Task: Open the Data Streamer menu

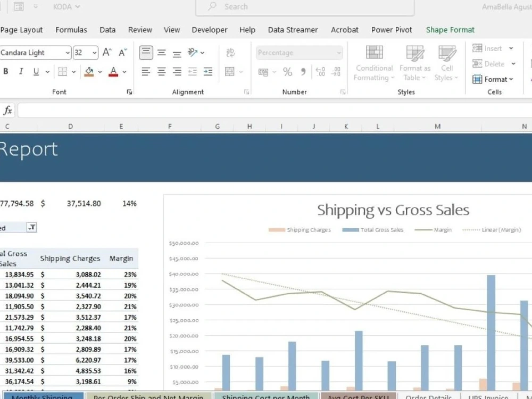Action: (x=293, y=30)
